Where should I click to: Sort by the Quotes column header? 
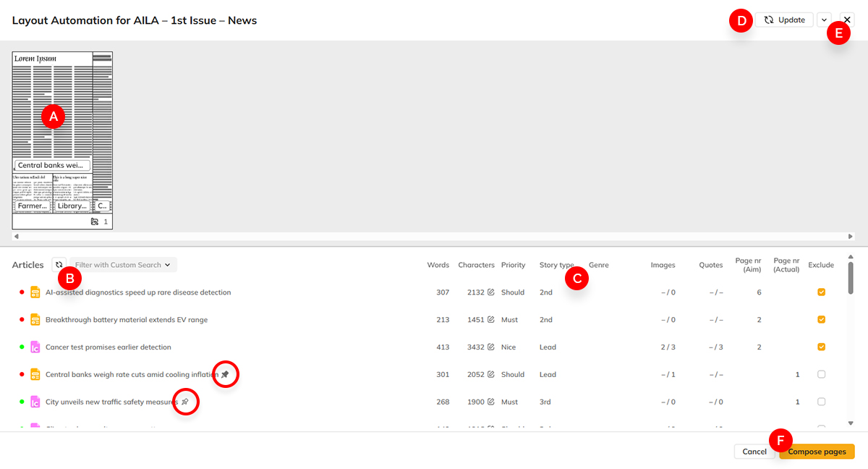(711, 265)
